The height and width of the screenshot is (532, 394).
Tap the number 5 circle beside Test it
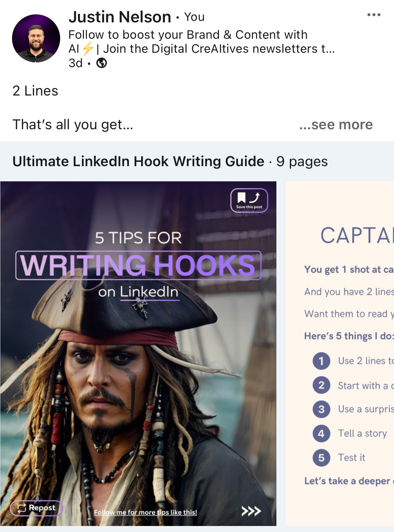[x=321, y=458]
